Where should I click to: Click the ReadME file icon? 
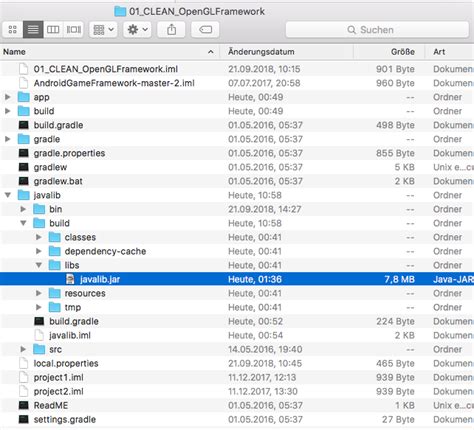pyautogui.click(x=23, y=405)
